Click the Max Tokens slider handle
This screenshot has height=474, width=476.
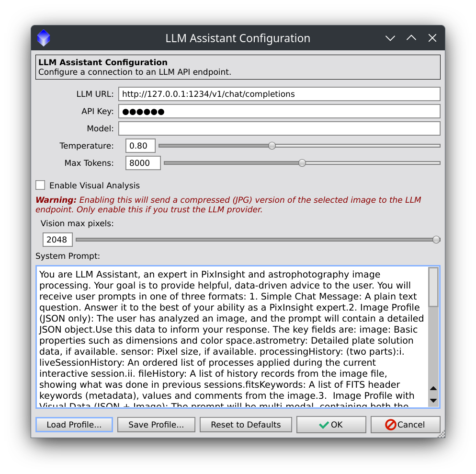(302, 163)
